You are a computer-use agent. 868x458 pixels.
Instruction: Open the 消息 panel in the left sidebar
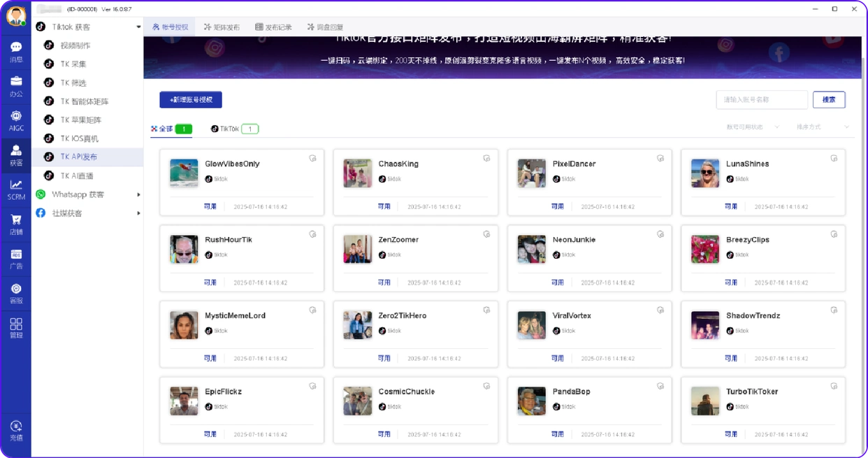(x=15, y=51)
